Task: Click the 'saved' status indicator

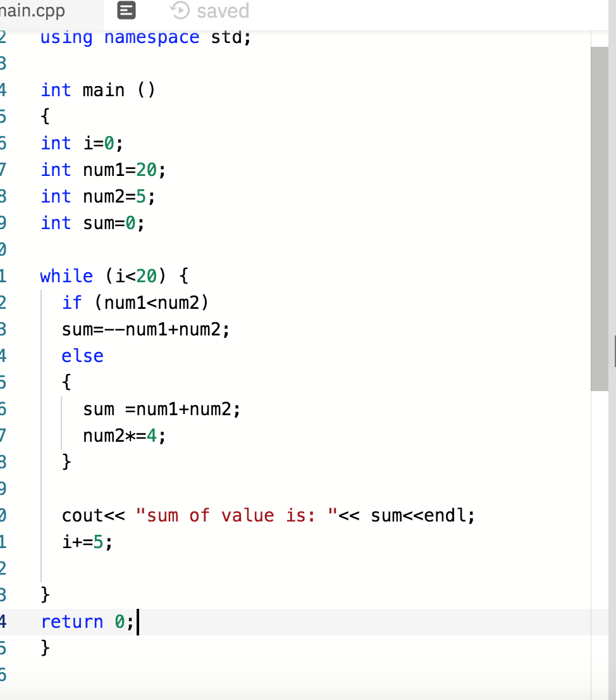Action: (221, 10)
